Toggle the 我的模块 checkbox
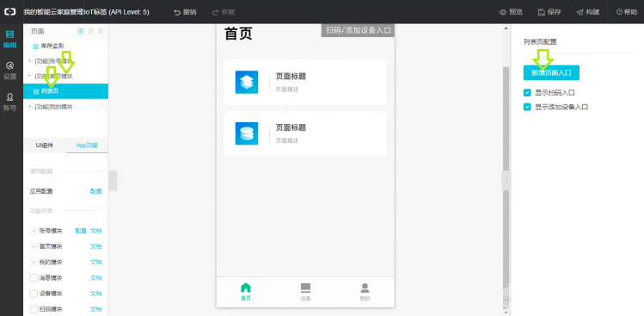The height and width of the screenshot is (316, 644). click(34, 262)
